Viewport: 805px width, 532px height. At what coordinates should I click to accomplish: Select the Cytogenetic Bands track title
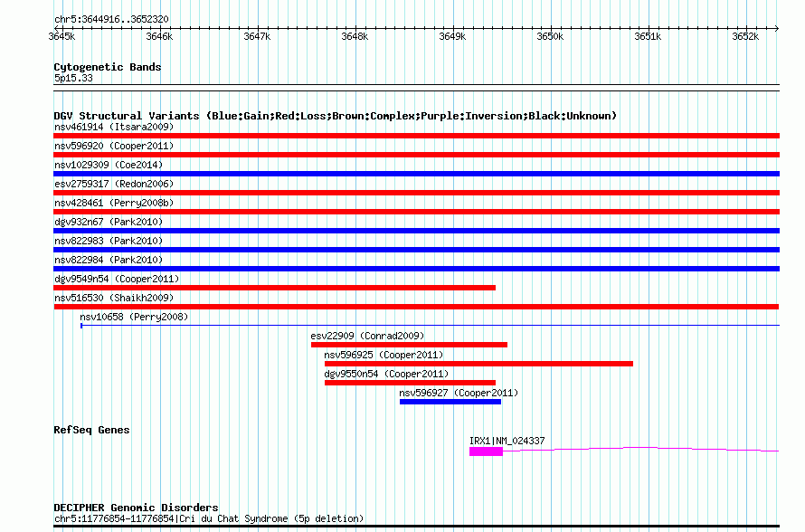(108, 67)
